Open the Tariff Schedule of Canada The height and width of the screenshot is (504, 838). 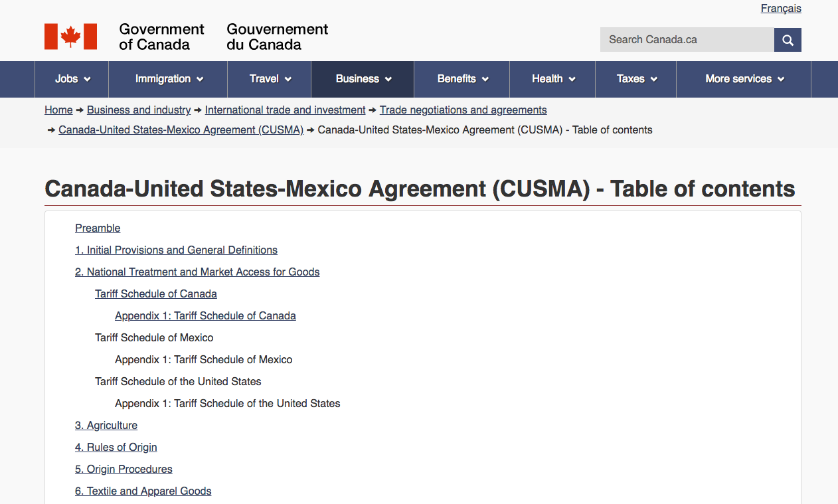point(155,294)
